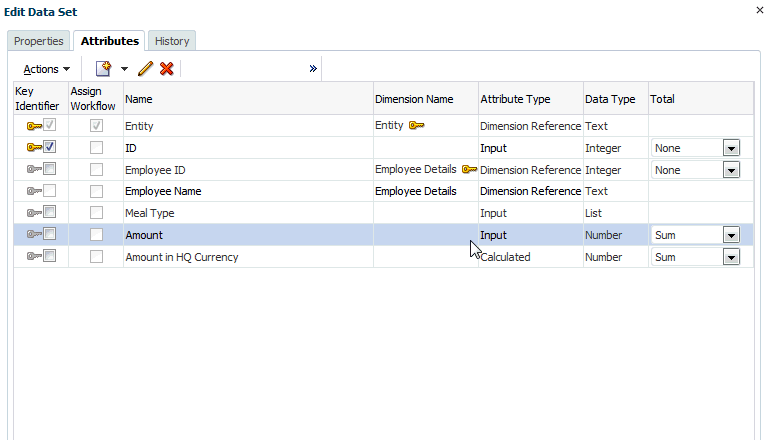Open Total dropdown for Amount in HQ Currency
The height and width of the screenshot is (440, 764).
[x=731, y=257]
